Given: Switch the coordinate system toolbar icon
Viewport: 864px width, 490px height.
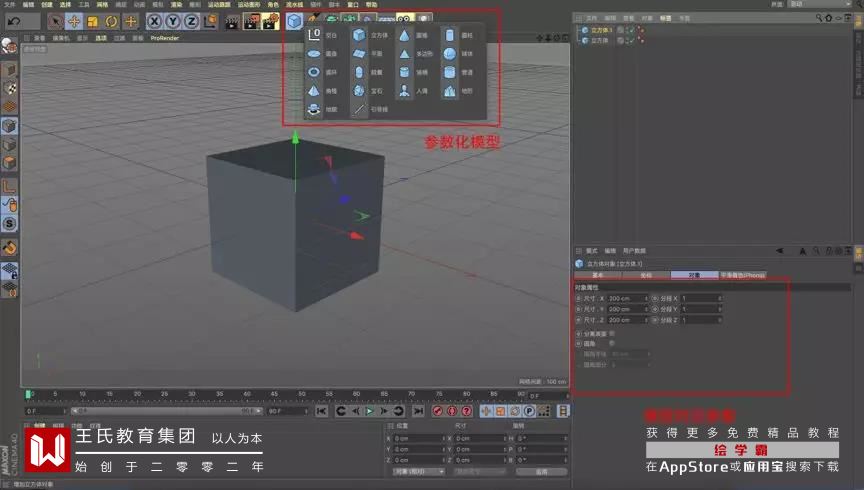Looking at the screenshot, I should pyautogui.click(x=210, y=21).
